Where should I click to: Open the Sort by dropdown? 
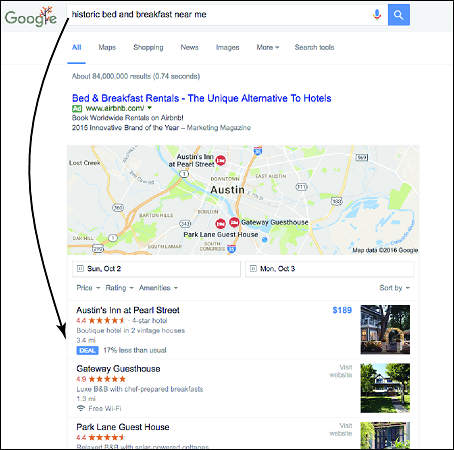(395, 288)
